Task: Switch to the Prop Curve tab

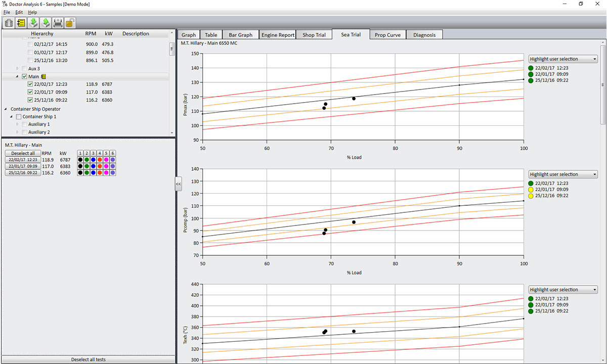Action: tap(387, 35)
